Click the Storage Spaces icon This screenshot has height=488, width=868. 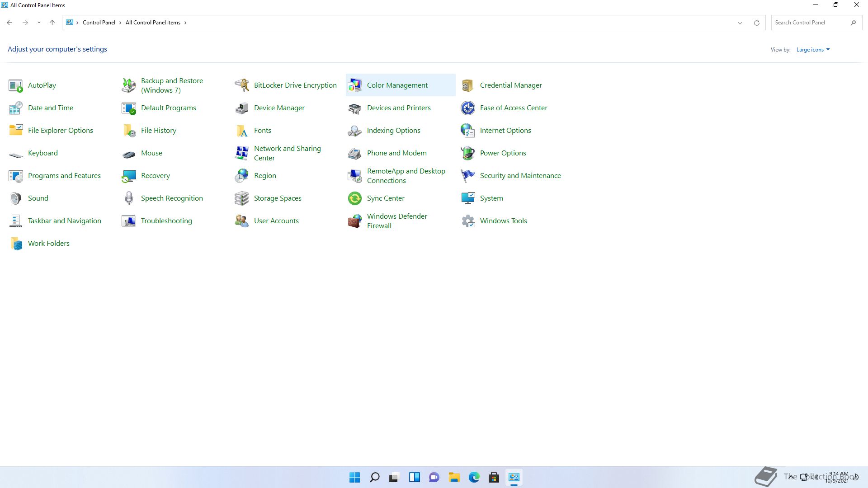(242, 198)
